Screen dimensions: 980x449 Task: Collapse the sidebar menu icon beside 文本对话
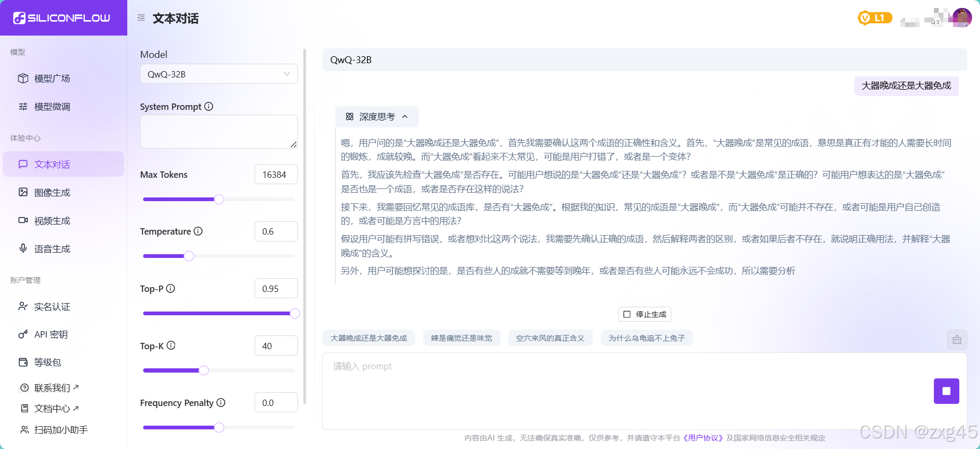pos(141,18)
